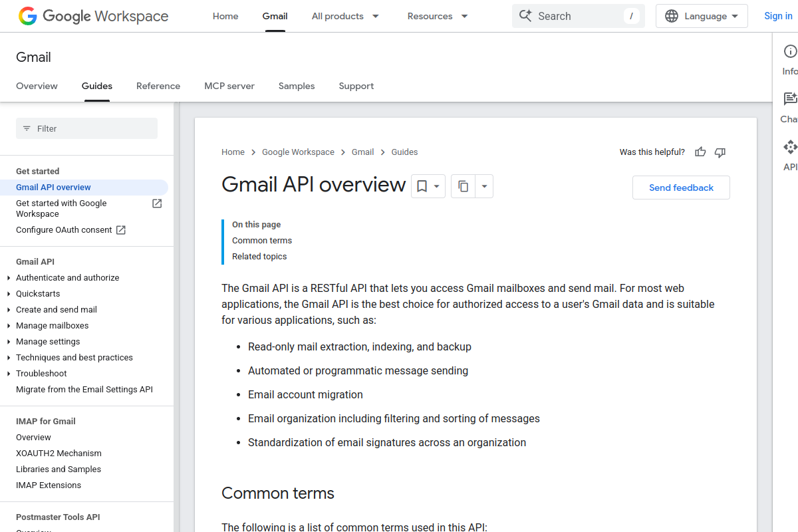Switch to the MCP server tab
This screenshot has width=798, height=532.
point(229,86)
